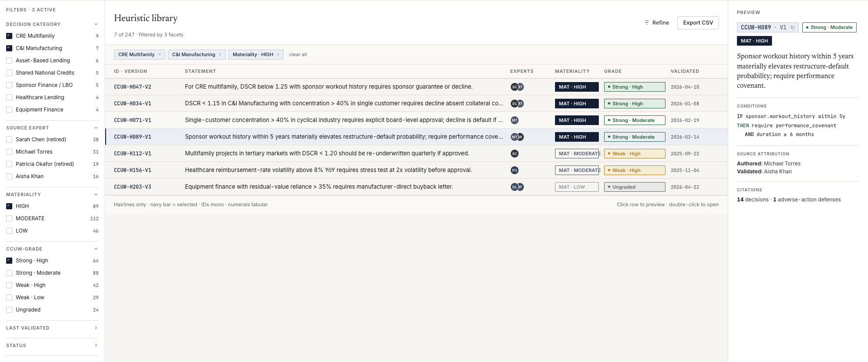Copy the CCUW-H089 ID with copy icon

point(793,28)
